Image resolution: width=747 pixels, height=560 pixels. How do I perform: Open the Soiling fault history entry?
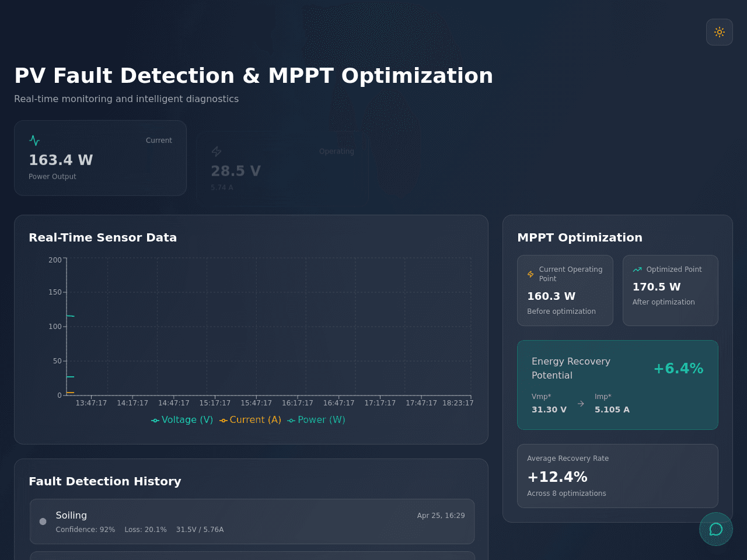coord(252,521)
